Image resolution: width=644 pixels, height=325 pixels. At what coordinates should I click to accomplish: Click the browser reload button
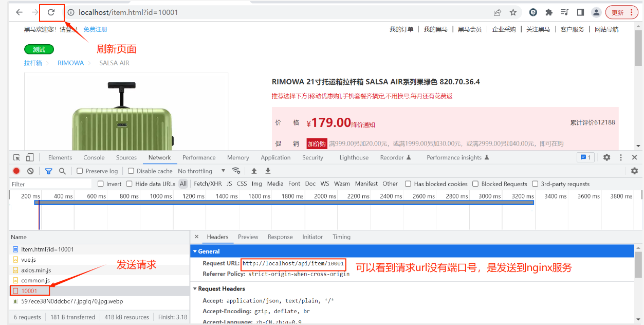[51, 12]
